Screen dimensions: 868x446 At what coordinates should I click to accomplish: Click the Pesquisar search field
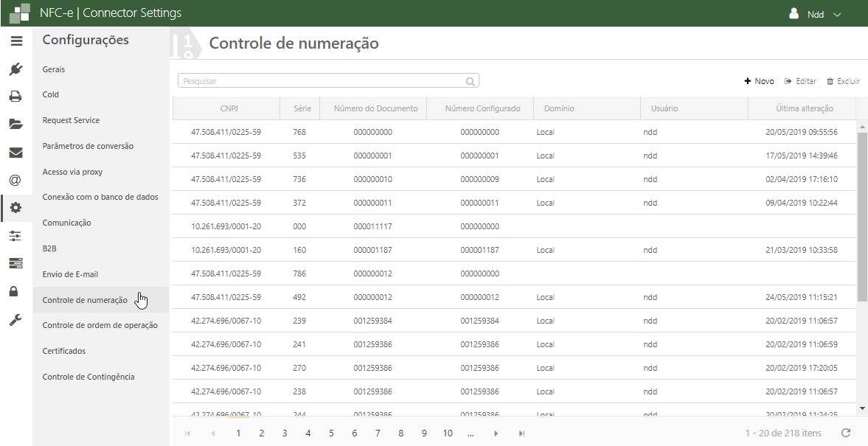point(323,81)
